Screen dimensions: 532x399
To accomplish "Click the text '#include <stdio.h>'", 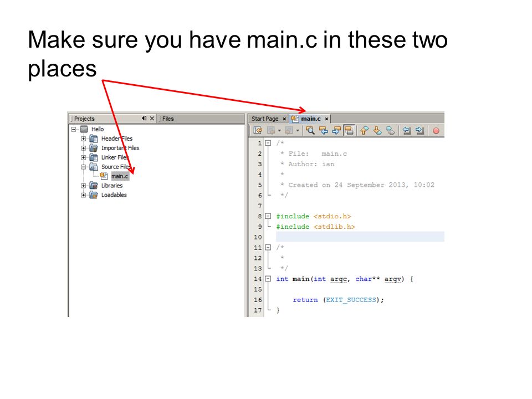I will coord(314,216).
